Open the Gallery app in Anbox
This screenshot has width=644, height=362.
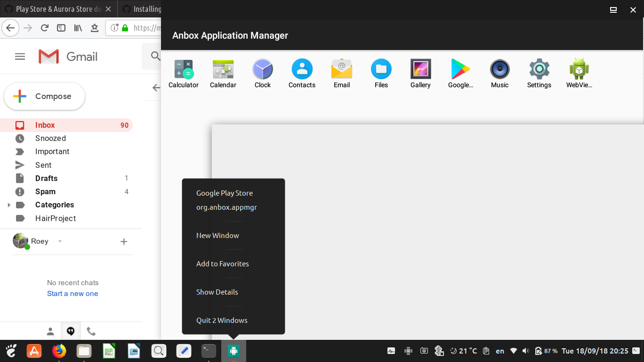click(421, 74)
